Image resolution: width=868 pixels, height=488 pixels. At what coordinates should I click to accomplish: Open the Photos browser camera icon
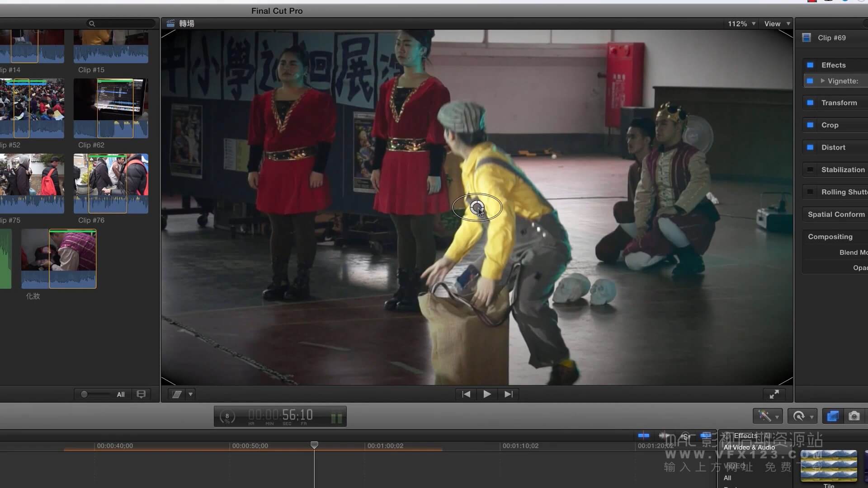tap(854, 416)
